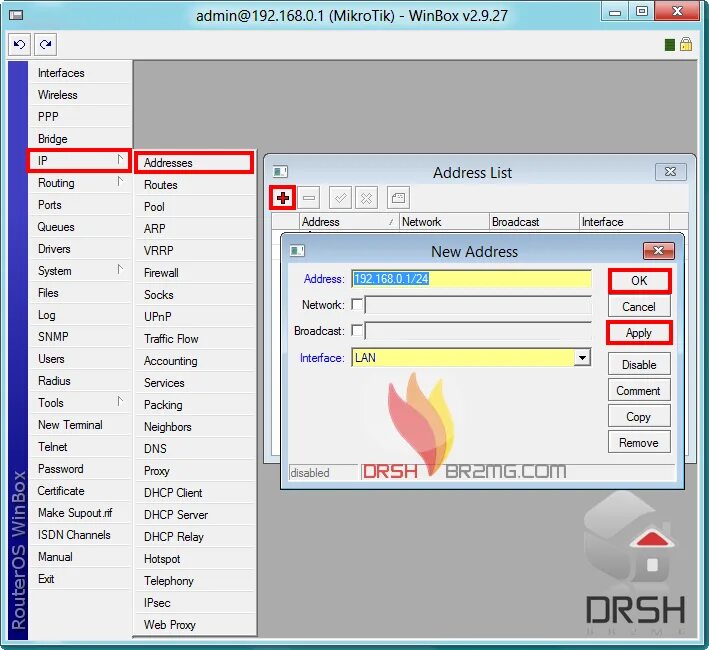The width and height of the screenshot is (709, 650).
Task: Click the padlock secure-mode icon
Action: click(x=685, y=44)
